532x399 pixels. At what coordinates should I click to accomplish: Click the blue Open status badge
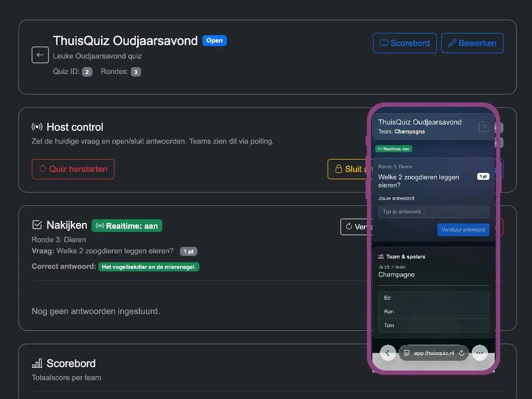[x=214, y=40]
